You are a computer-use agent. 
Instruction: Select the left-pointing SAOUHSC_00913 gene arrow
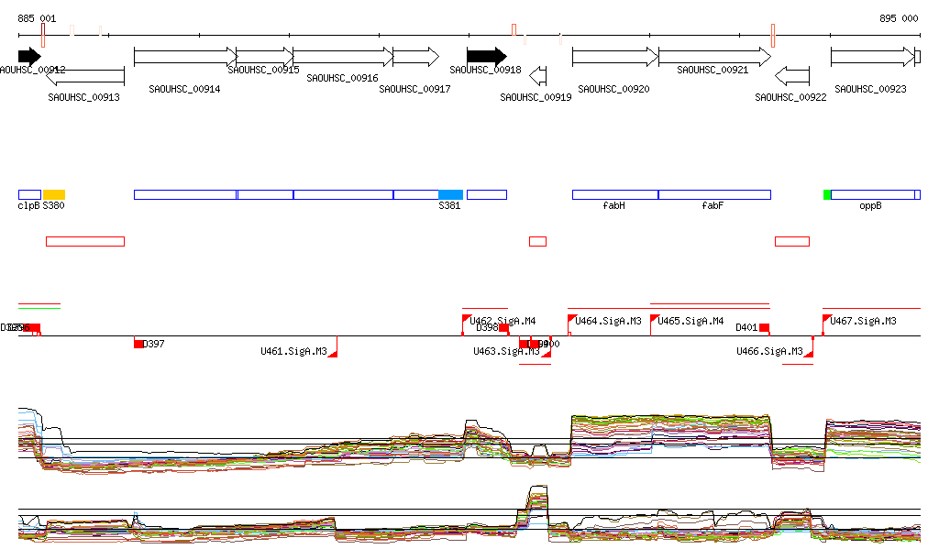85,77
